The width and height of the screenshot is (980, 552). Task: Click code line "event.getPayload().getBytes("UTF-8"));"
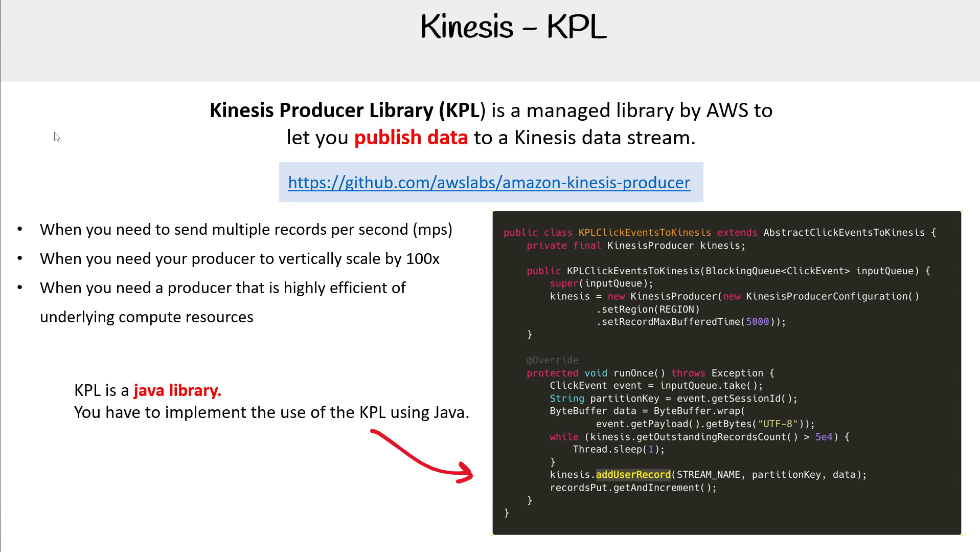pos(705,424)
